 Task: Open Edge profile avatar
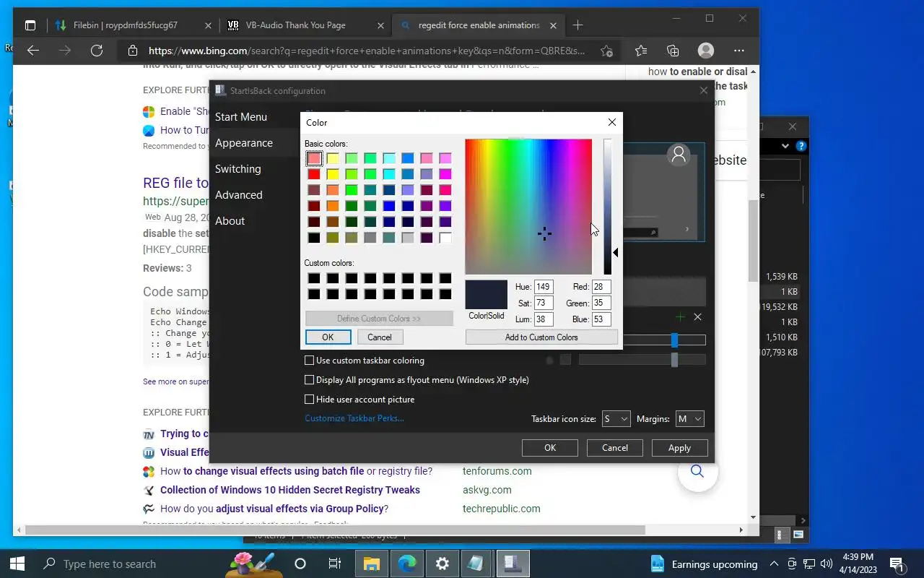click(x=706, y=51)
